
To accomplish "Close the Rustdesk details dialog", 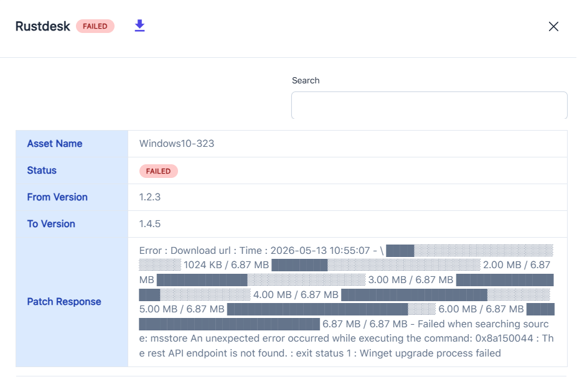I will click(553, 27).
